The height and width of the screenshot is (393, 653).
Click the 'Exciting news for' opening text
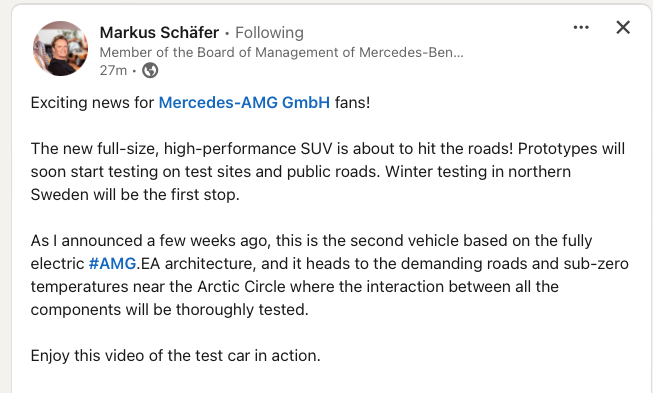(92, 102)
